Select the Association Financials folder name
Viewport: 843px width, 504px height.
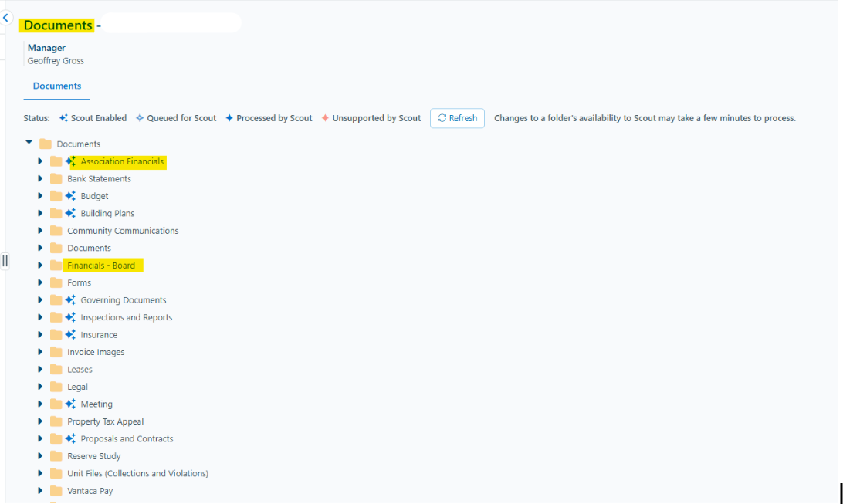coord(122,161)
